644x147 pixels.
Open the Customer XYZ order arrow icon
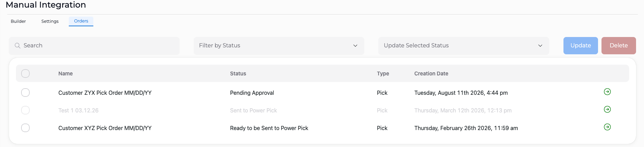pos(607,127)
